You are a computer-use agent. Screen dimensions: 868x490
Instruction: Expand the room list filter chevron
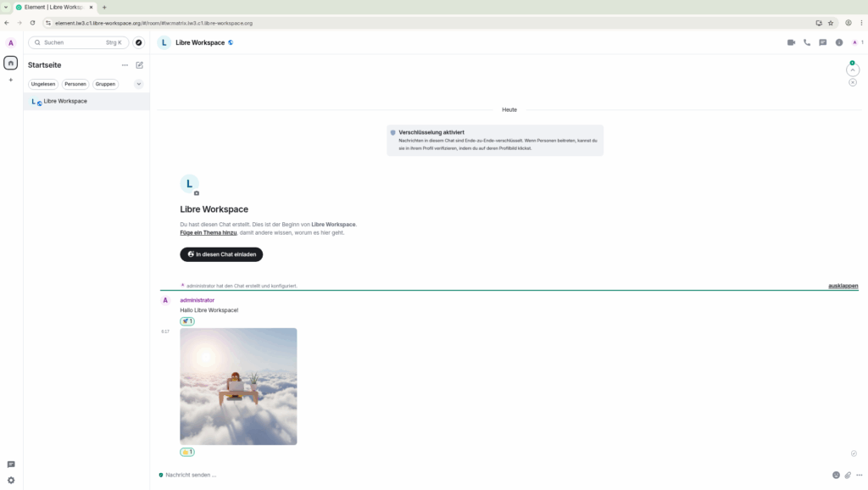pos(139,84)
